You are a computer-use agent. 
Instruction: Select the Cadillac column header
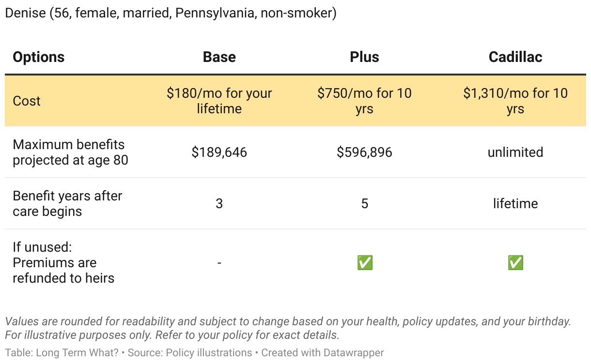[515, 57]
